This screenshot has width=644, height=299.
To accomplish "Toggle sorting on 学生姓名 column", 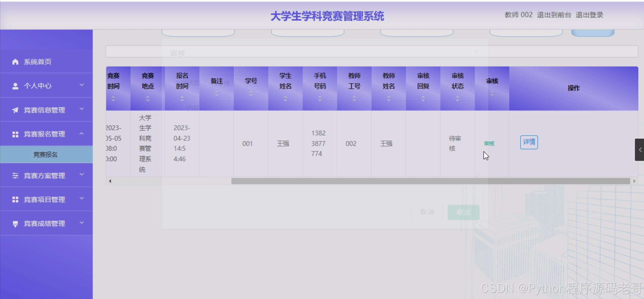I will [285, 98].
